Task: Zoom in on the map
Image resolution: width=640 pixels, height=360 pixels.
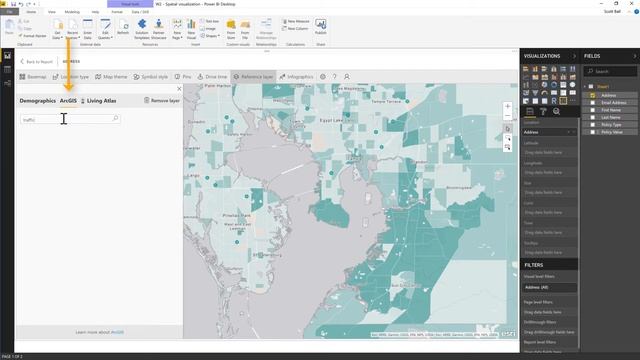Action: (x=507, y=107)
